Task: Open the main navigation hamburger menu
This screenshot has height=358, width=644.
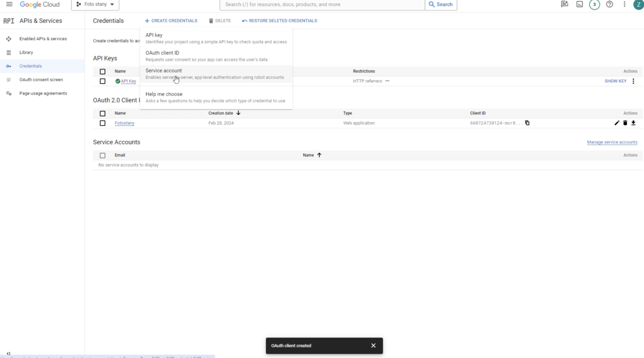Action: (x=9, y=4)
